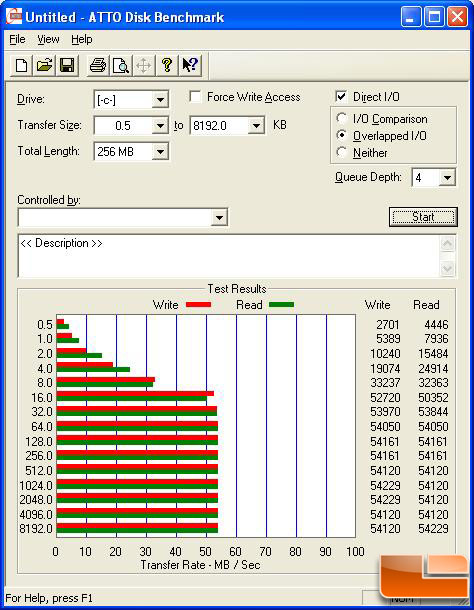Click the 0.5 KB write value 2701
This screenshot has width=474, height=610.
(x=388, y=324)
